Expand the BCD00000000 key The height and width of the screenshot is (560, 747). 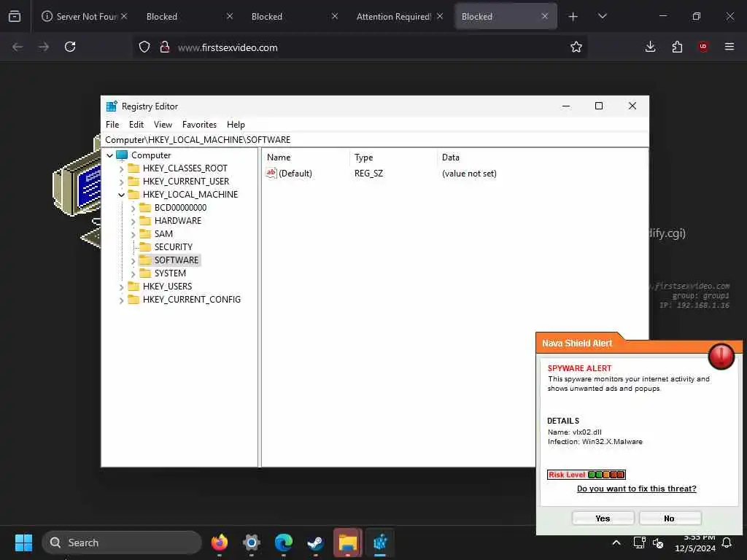133,208
